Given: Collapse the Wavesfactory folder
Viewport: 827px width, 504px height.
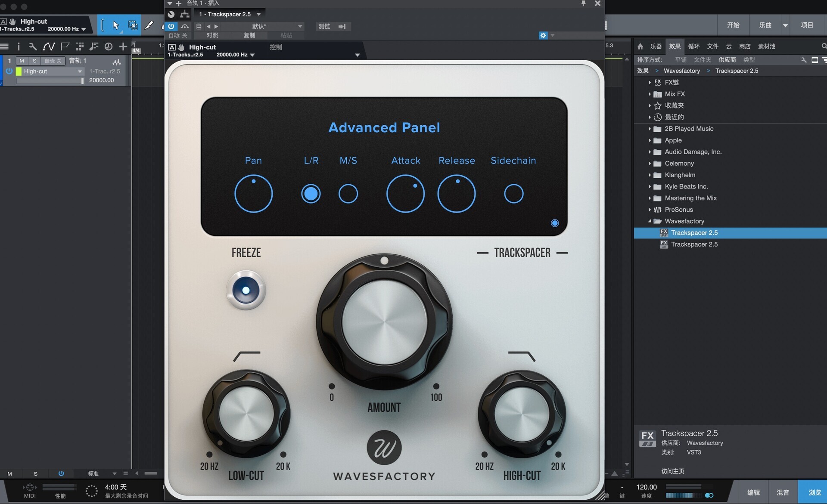Looking at the screenshot, I should (650, 221).
